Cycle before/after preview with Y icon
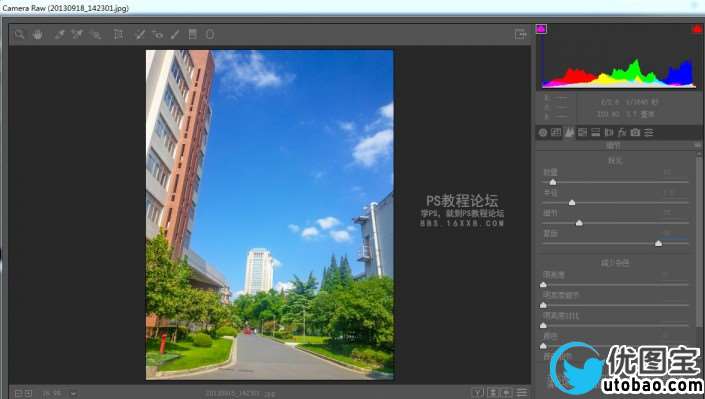Image resolution: width=705 pixels, height=399 pixels. coord(477,393)
